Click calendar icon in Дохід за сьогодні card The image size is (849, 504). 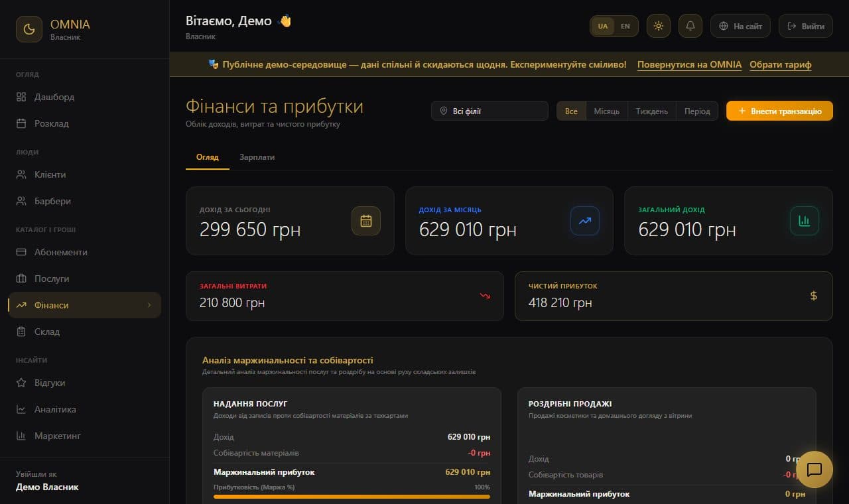point(366,221)
